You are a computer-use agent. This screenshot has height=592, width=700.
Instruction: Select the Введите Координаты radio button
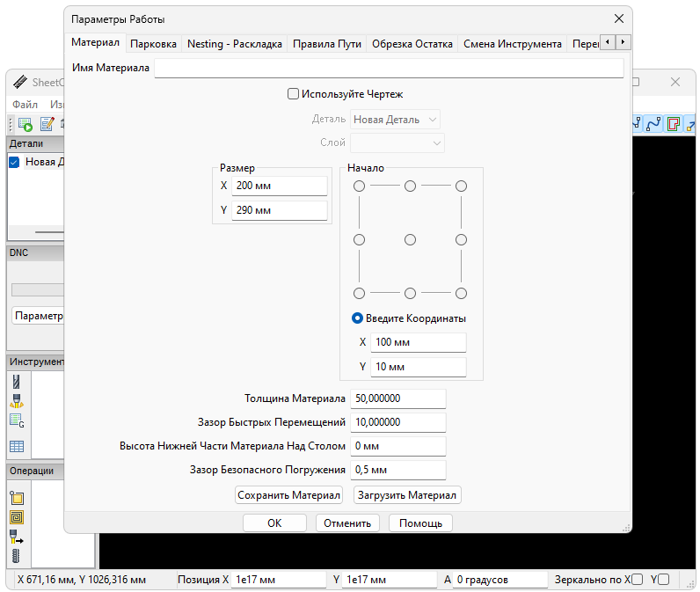point(357,318)
